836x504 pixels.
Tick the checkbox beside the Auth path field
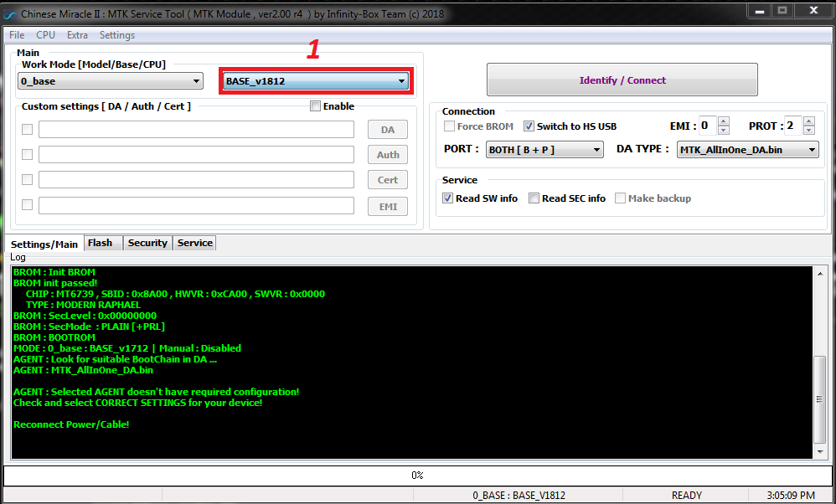(x=27, y=155)
